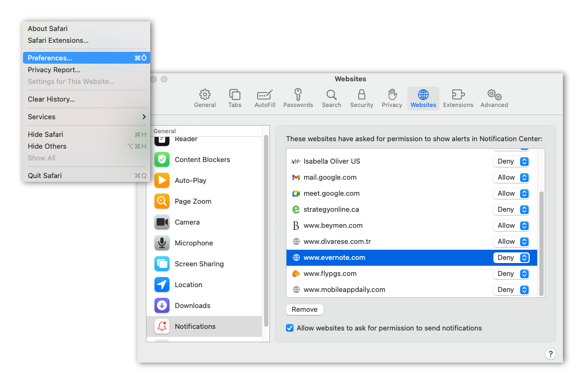This screenshot has width=588, height=385.
Task: Click the help question mark button
Action: [x=550, y=354]
